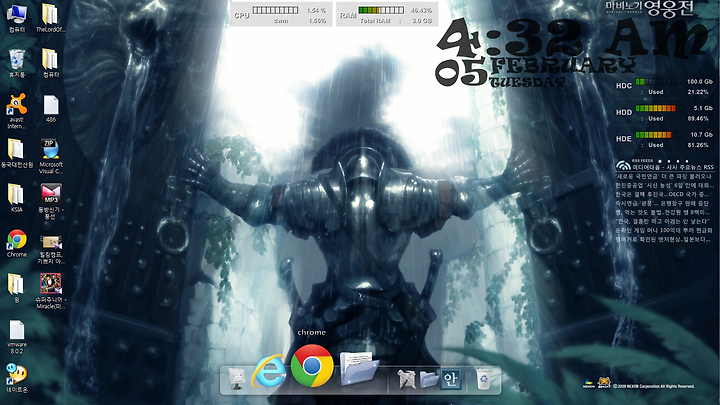720x405 pixels.
Task: Click the '81.26%' HDE used value
Action: point(698,145)
